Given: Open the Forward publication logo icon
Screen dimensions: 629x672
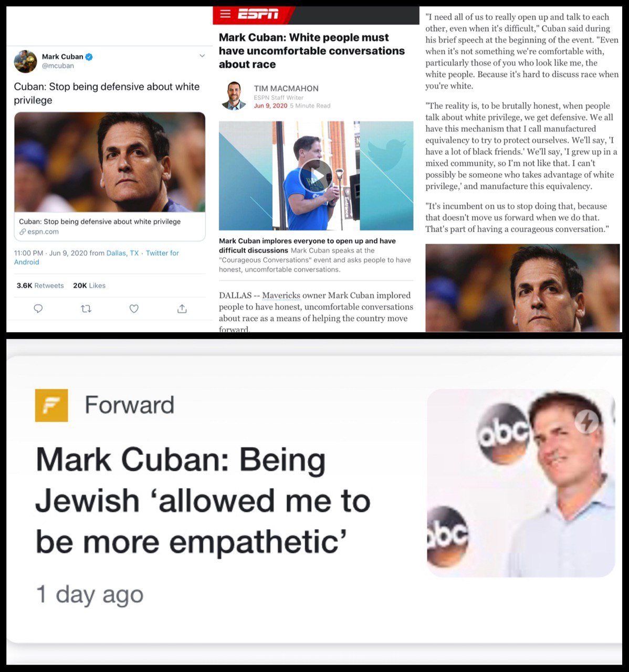Looking at the screenshot, I should click(x=51, y=405).
